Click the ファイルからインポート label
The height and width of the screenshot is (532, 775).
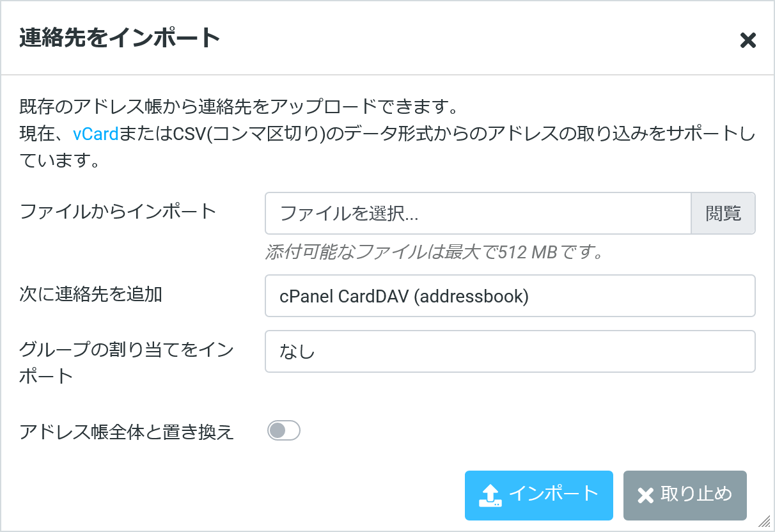click(x=118, y=211)
